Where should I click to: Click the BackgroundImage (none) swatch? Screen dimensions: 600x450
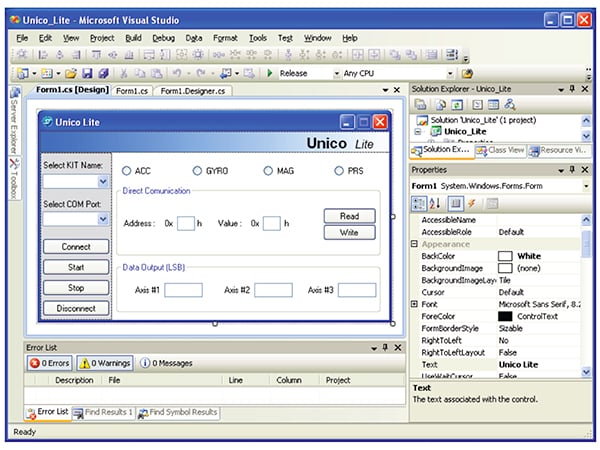point(505,268)
